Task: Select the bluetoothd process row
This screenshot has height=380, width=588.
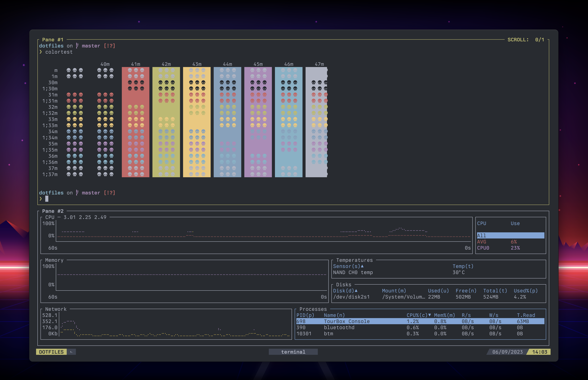Action: (x=420, y=327)
